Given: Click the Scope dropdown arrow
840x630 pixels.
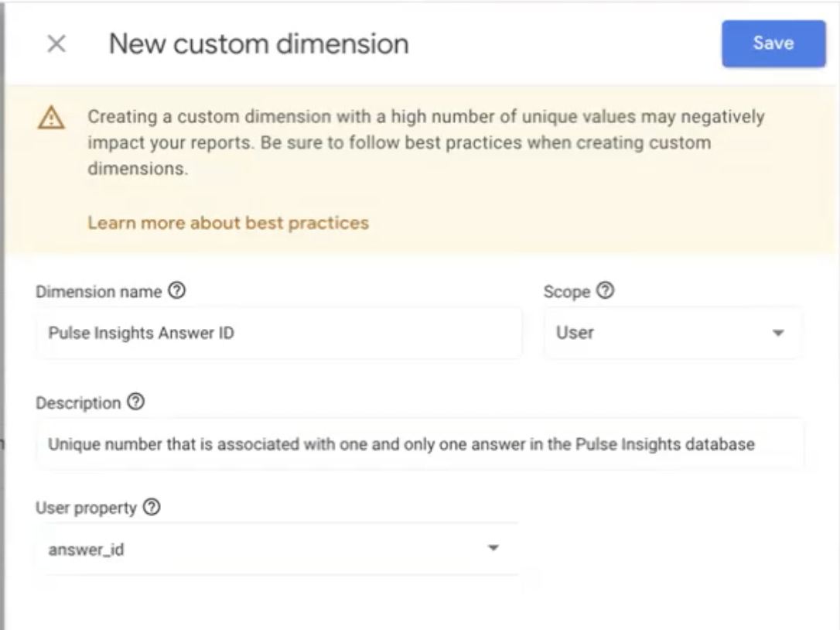Looking at the screenshot, I should [x=779, y=334].
